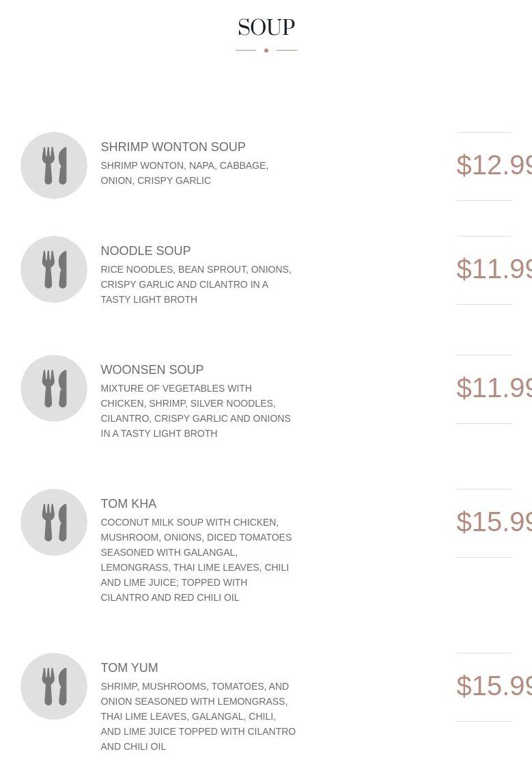Screen dimensions: 532x769
Task: Click the $12.99 Shrimp Wonton Soup price
Action: (x=494, y=165)
